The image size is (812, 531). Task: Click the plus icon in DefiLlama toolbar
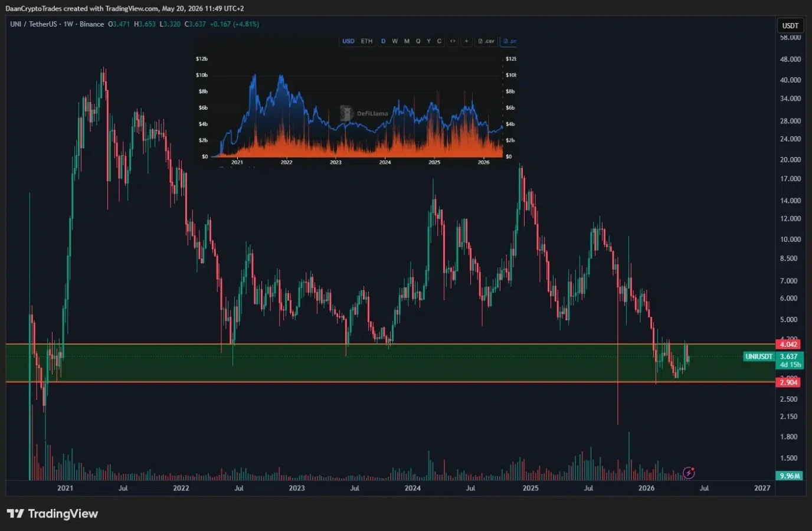(x=466, y=41)
